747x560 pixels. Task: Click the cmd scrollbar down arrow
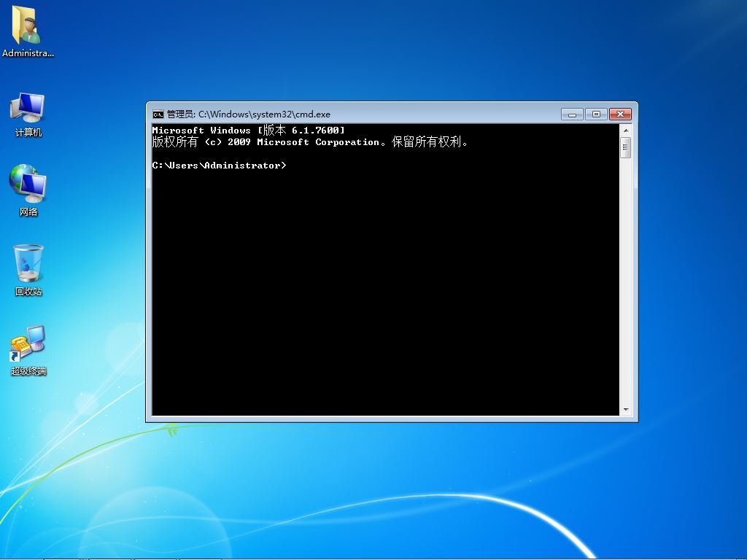coord(626,410)
